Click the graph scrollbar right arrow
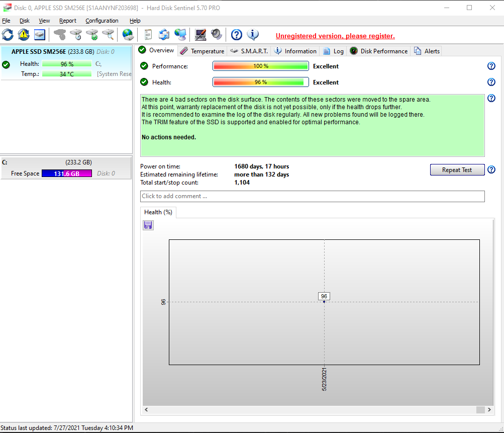 pos(488,410)
